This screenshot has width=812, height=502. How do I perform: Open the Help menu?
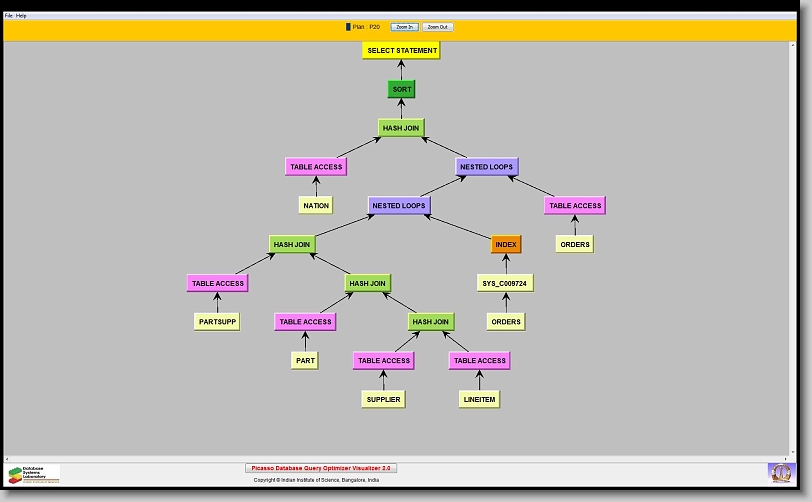(x=22, y=16)
